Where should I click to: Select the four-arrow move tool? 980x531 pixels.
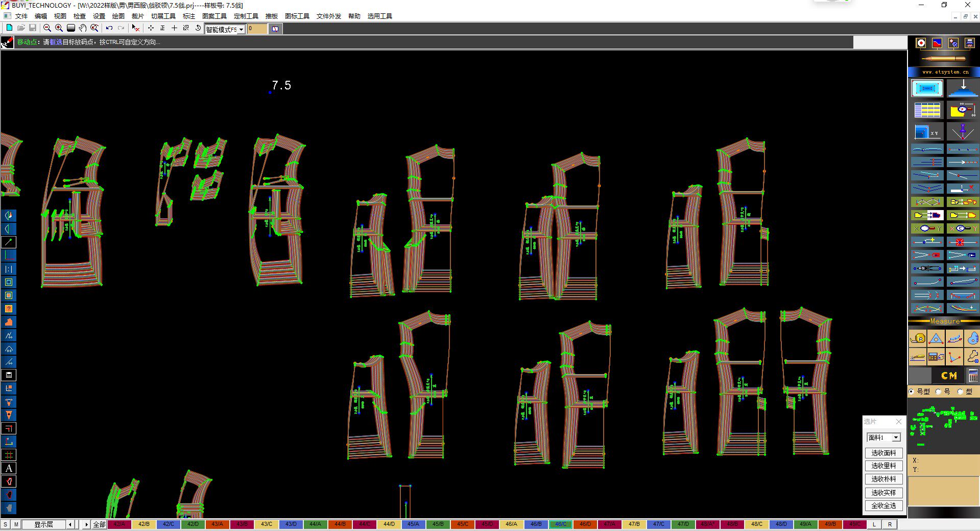(151, 28)
